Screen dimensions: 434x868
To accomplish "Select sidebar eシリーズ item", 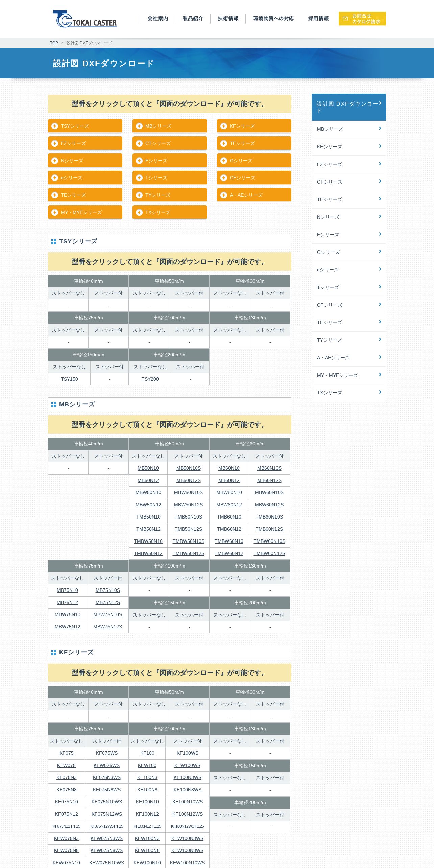I will tap(349, 270).
